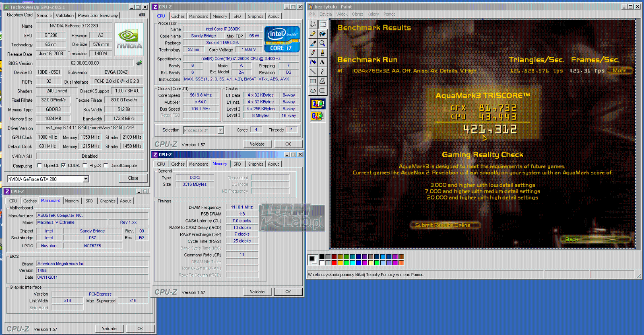
Task: Pick the Eraser tool in Paint
Action: coord(313,34)
